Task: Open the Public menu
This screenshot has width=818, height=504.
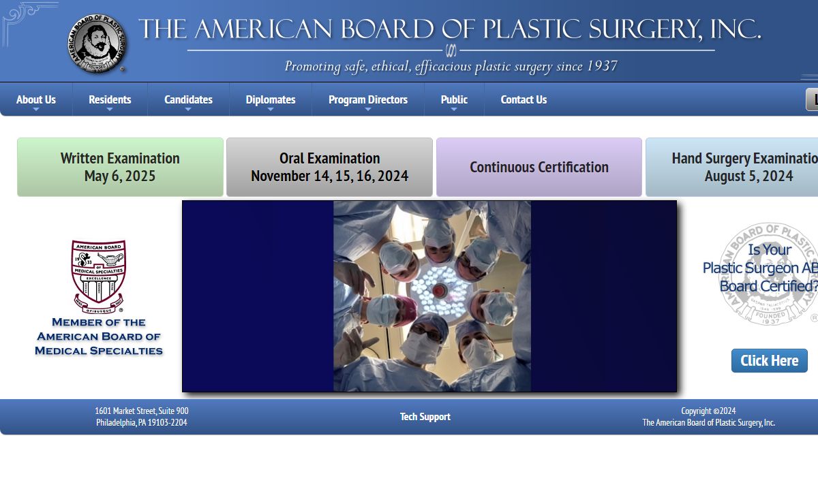Action: pos(454,99)
